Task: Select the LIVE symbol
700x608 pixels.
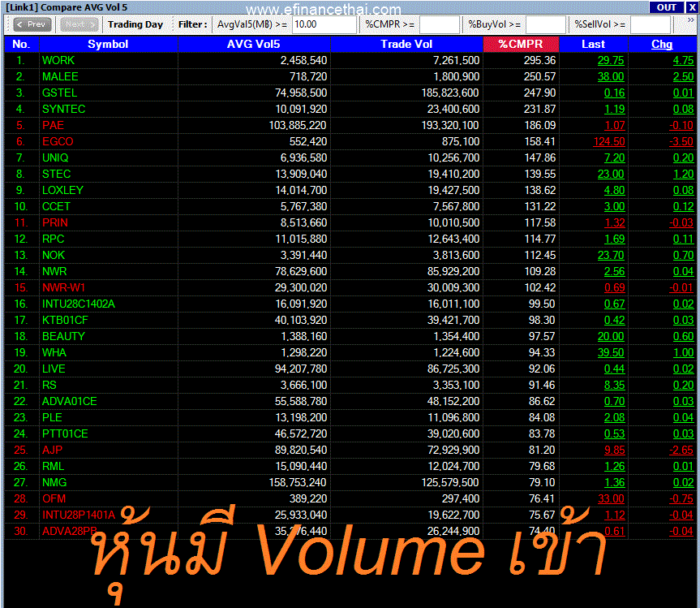Action: point(54,369)
